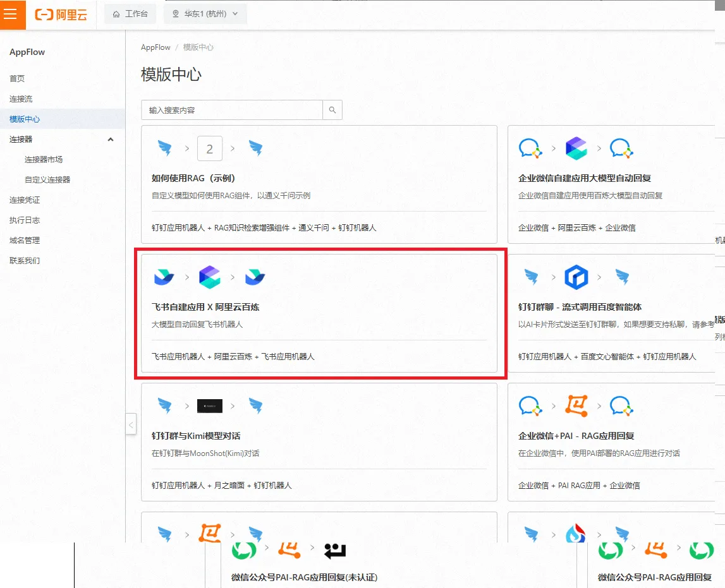Click description 在钉钉群与MoonShot(Kimi)对话
Viewport: 725px width, 588px height.
coord(205,453)
